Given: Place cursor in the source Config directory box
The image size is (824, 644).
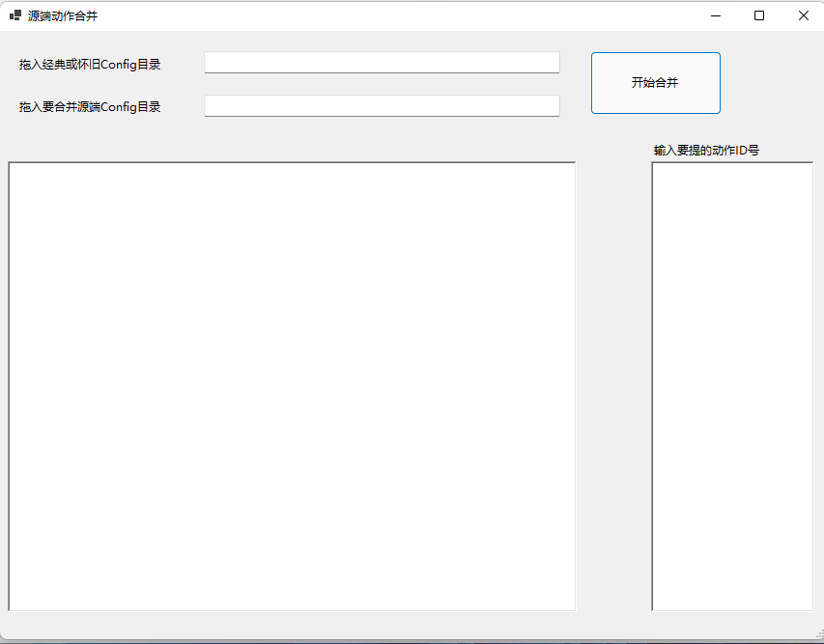Looking at the screenshot, I should (x=382, y=106).
